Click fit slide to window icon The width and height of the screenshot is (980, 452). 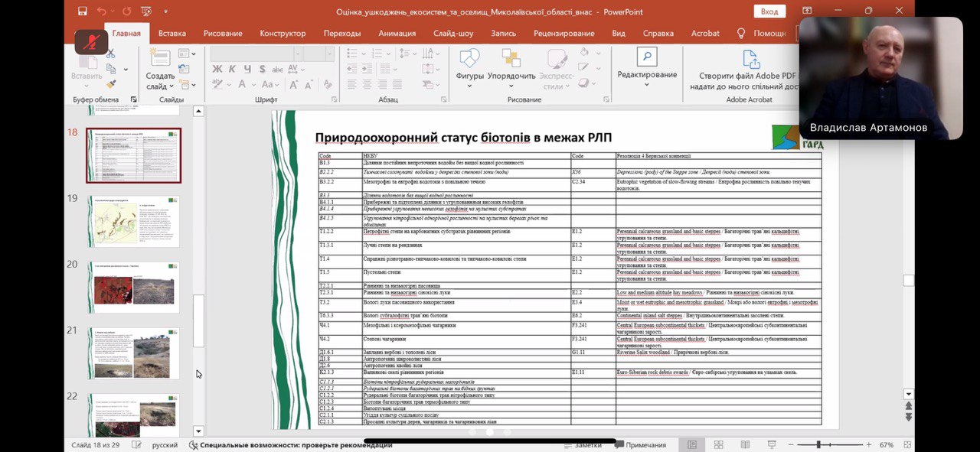(908, 444)
